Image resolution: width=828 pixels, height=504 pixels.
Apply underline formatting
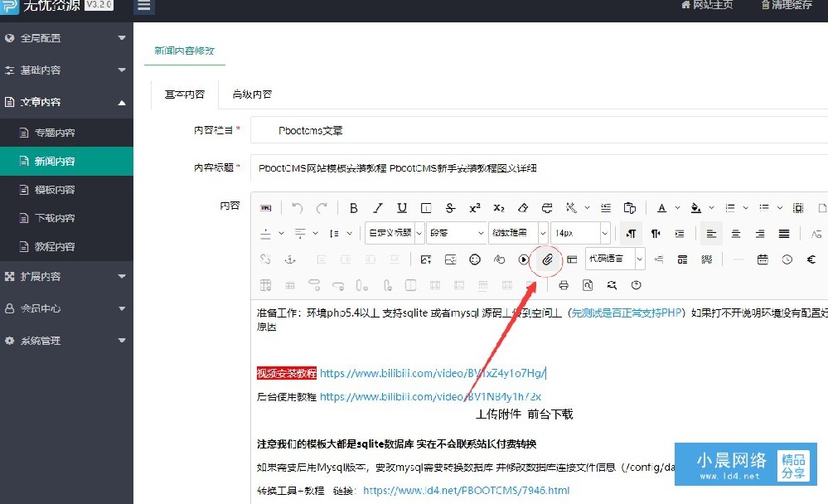click(402, 208)
